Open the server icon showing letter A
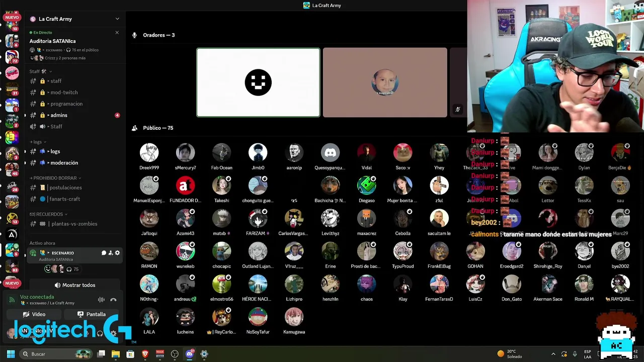 click(12, 234)
